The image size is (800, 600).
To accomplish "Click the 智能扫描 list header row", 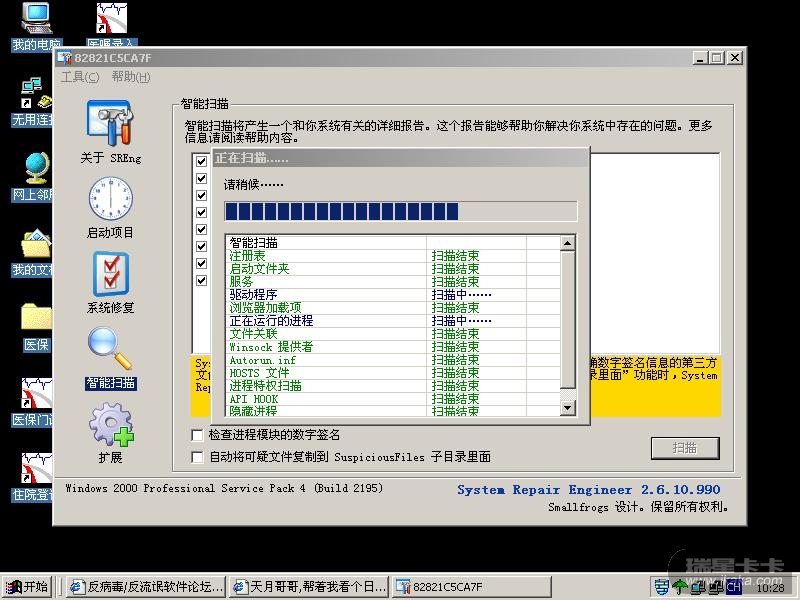I will (x=393, y=243).
